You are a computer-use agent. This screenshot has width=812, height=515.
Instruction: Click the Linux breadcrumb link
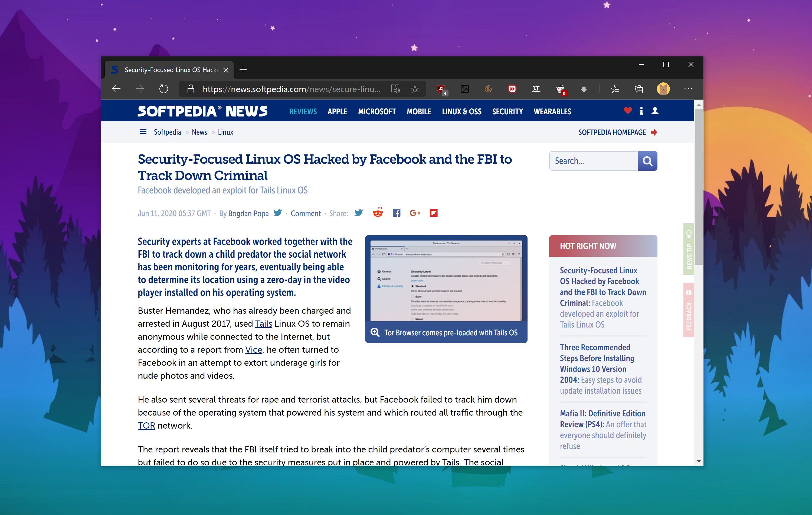pyautogui.click(x=225, y=132)
